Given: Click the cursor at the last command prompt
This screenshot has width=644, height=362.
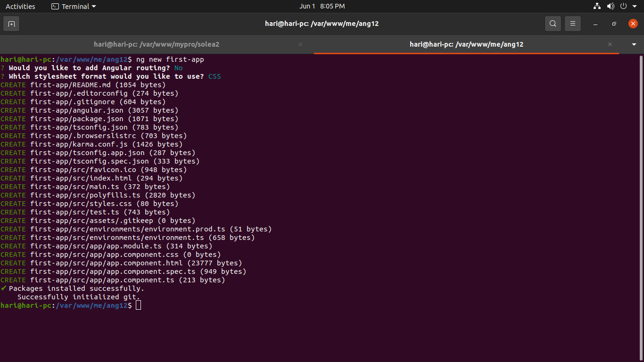Looking at the screenshot, I should click(138, 305).
